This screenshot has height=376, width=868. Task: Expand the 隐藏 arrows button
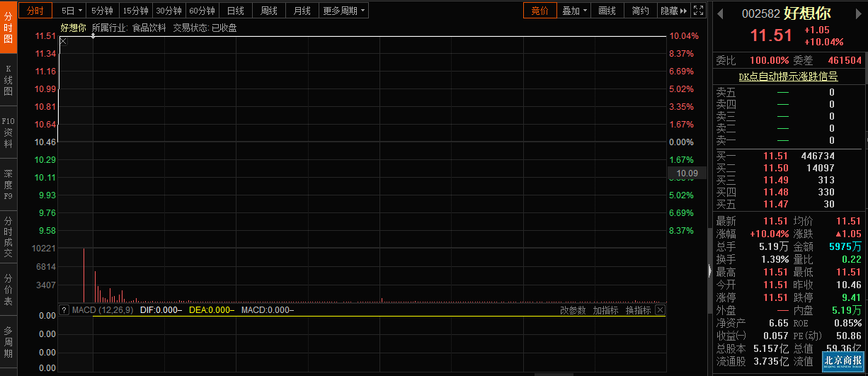coord(673,11)
